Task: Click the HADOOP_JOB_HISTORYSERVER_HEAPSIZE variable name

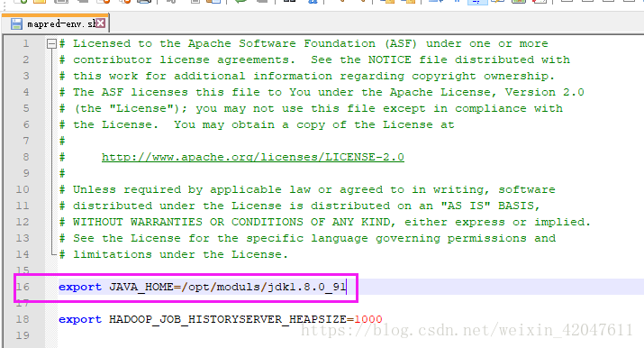Action: pos(228,319)
